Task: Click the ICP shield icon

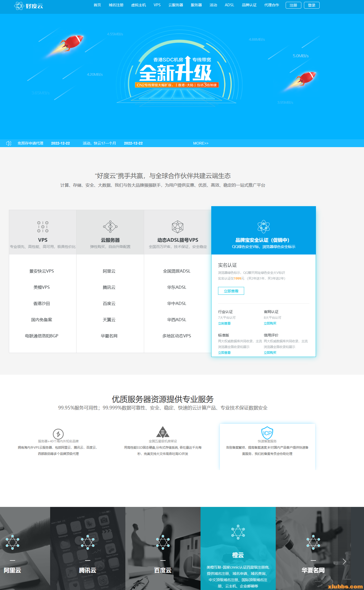Action: point(267,433)
